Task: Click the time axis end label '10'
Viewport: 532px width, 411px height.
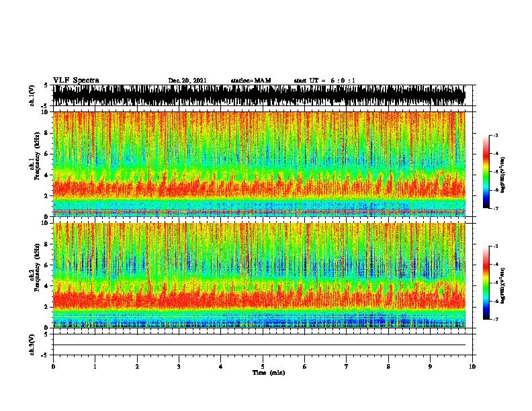Action: 472,367
